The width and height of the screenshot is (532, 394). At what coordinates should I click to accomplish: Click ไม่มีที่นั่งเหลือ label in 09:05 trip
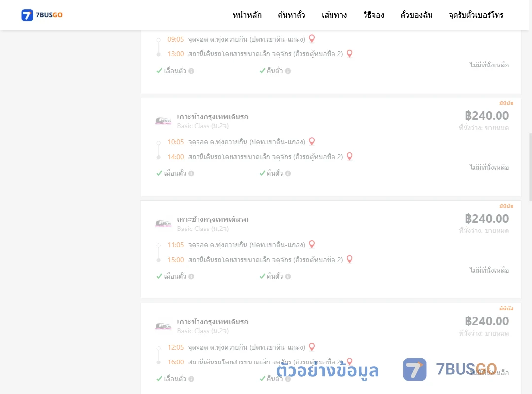[x=489, y=65]
